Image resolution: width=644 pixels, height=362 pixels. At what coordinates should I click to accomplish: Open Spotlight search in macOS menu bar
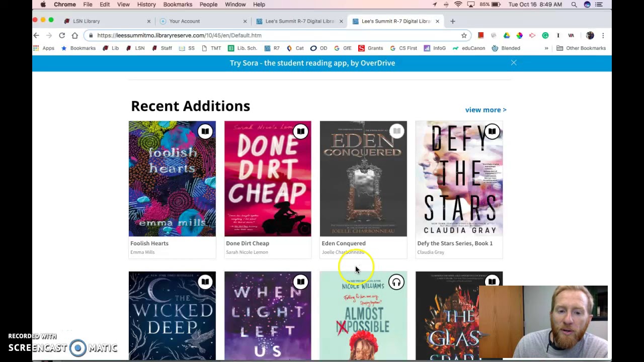click(574, 5)
